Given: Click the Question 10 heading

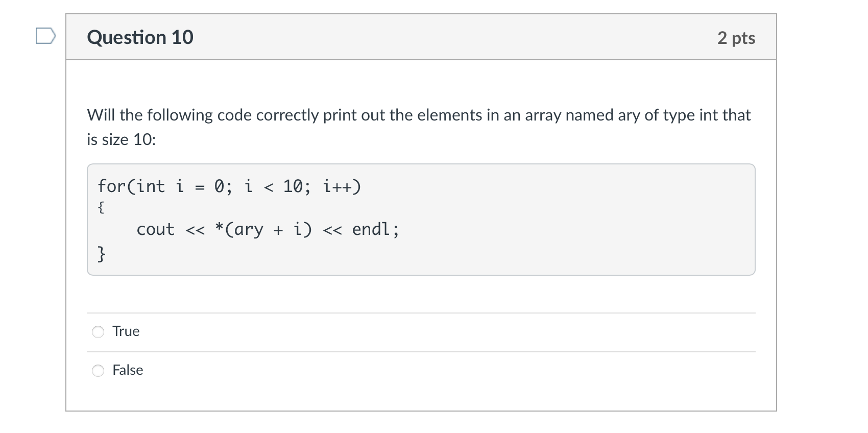Looking at the screenshot, I should [x=140, y=37].
